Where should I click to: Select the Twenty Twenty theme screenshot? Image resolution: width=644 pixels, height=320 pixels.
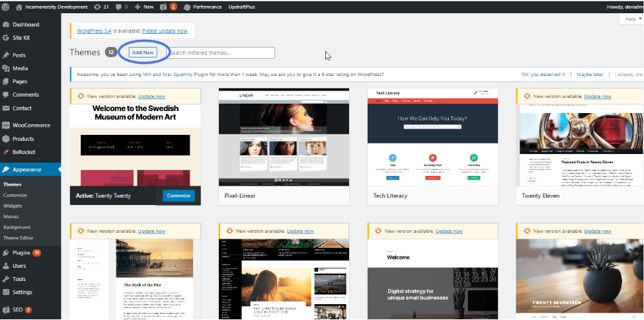pyautogui.click(x=136, y=145)
